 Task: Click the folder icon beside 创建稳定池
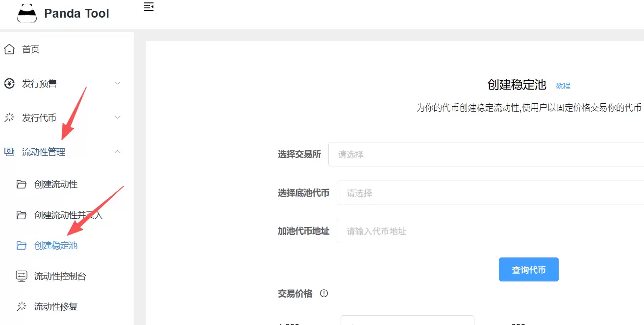tap(22, 245)
